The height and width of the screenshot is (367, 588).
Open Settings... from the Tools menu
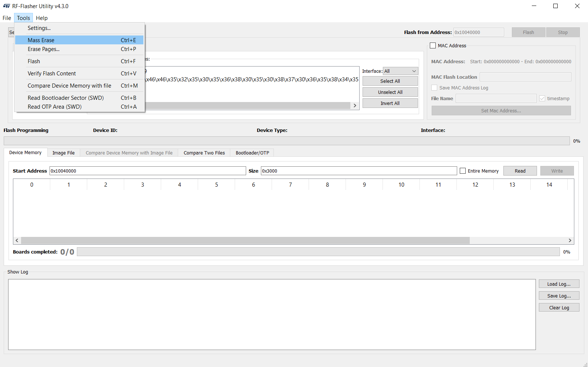pyautogui.click(x=39, y=28)
